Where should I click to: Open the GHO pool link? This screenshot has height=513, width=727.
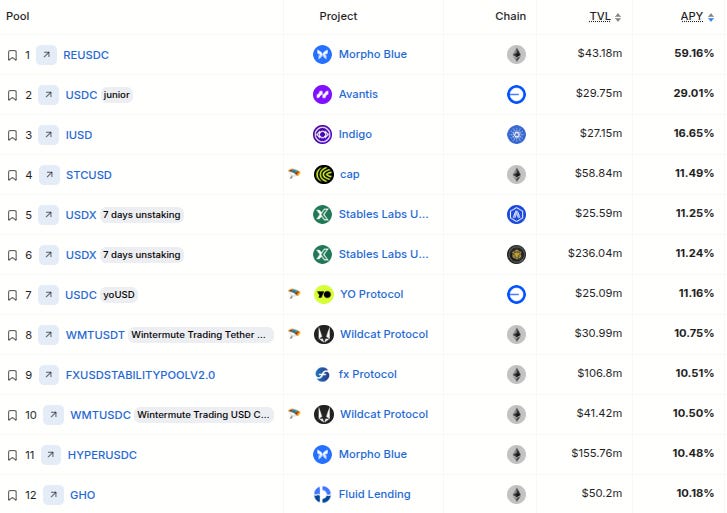pos(83,495)
